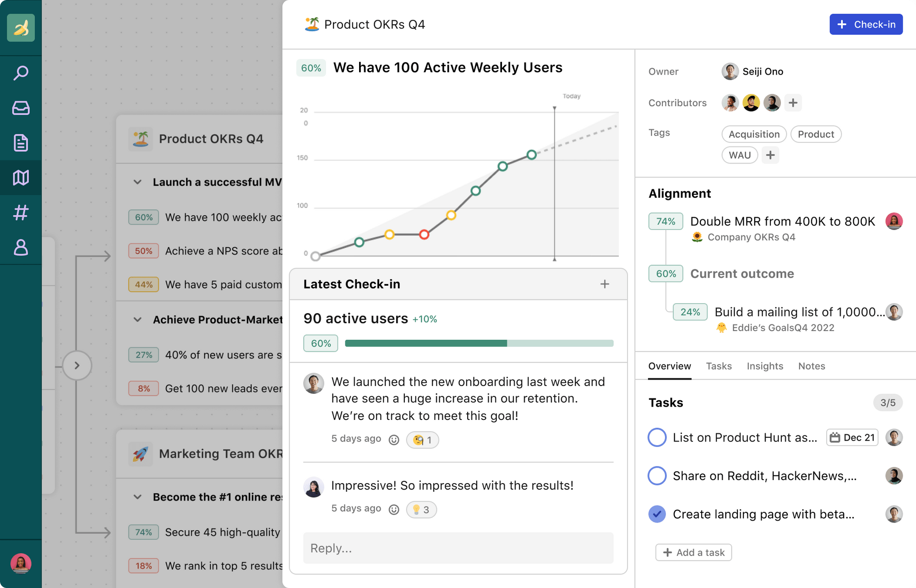The image size is (916, 588).
Task: Check off 'Share on Reddit, HackerNews' task
Action: pyautogui.click(x=657, y=476)
